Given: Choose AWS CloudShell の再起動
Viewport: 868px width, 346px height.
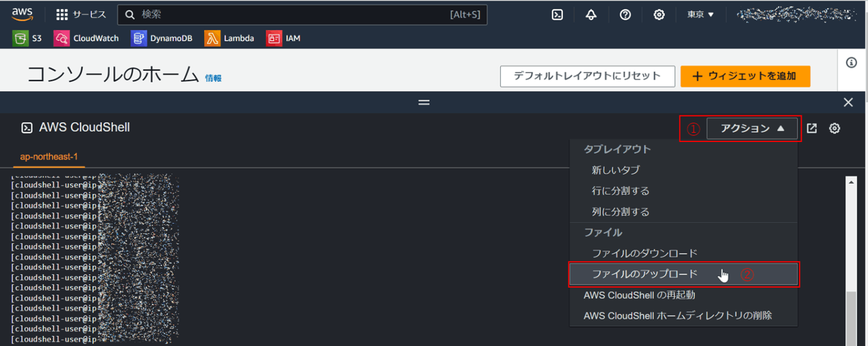Looking at the screenshot, I should tap(683, 295).
